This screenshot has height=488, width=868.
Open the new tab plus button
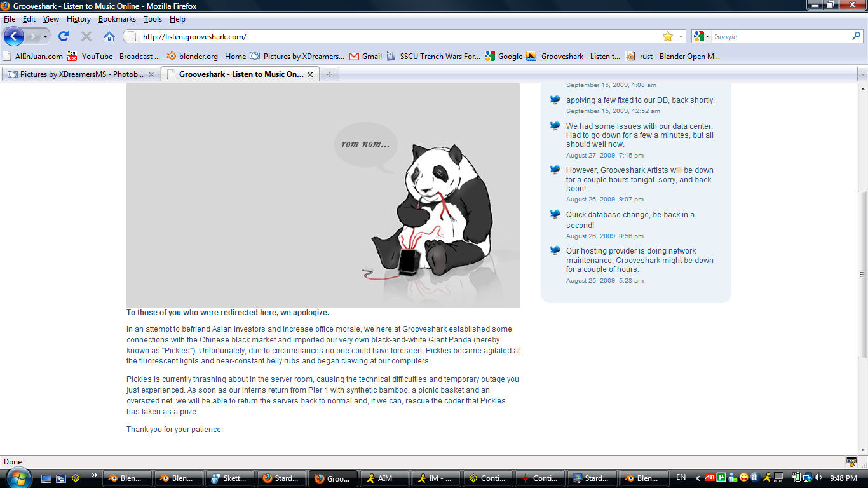(x=329, y=74)
